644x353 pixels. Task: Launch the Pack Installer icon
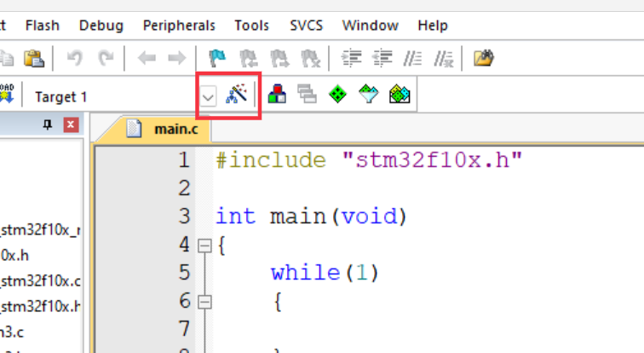(x=400, y=94)
